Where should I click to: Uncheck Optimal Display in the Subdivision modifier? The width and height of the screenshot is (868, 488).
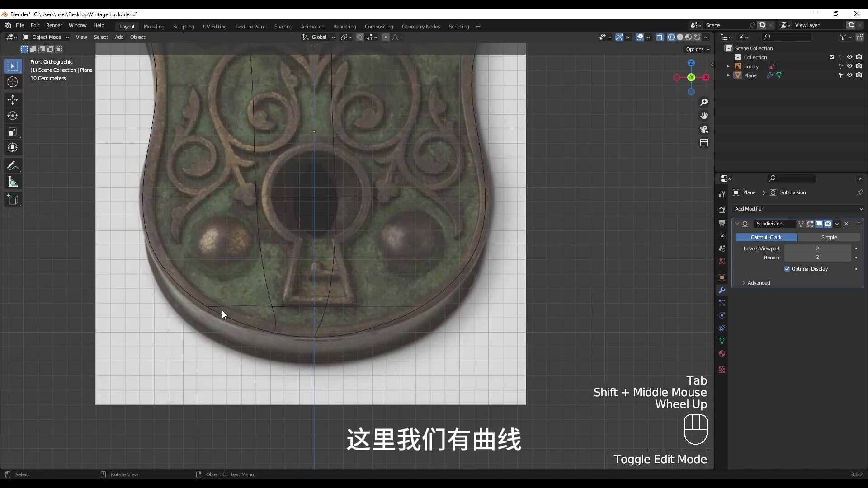point(787,269)
